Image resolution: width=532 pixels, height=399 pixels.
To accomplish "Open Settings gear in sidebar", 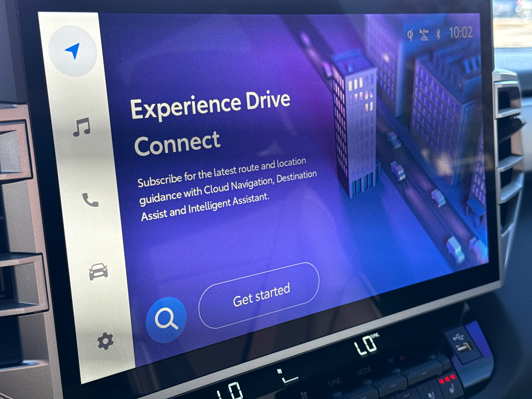I will pos(106,341).
